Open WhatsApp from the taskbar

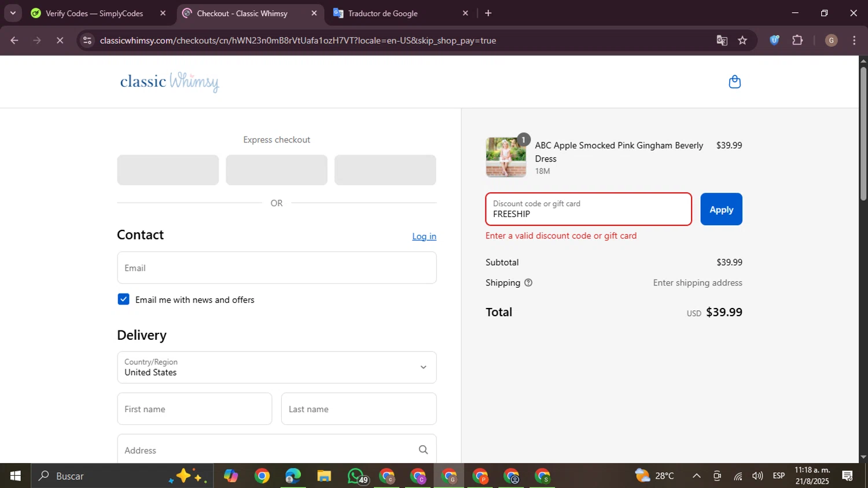[x=356, y=476]
